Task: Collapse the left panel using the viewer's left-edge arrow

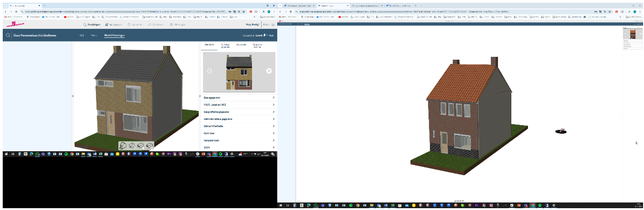Action: (x=73, y=96)
